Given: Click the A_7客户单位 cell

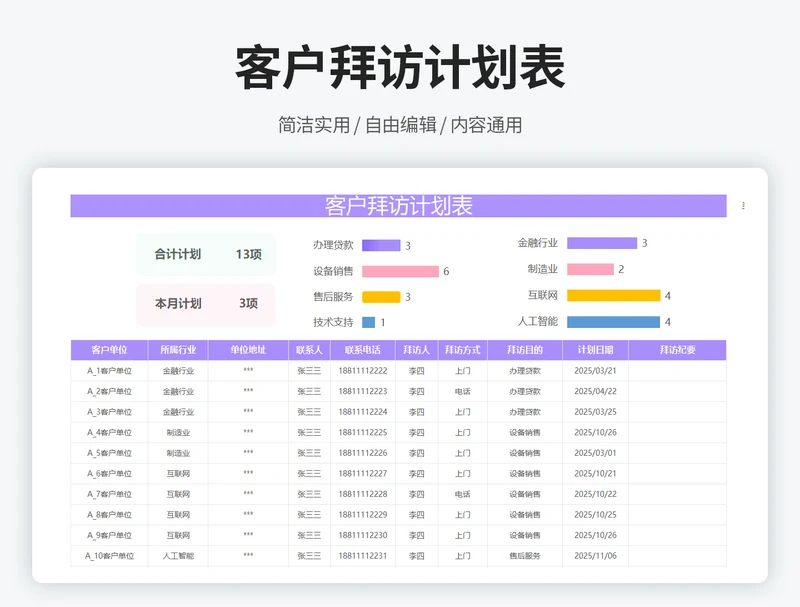Looking at the screenshot, I should coord(109,494).
